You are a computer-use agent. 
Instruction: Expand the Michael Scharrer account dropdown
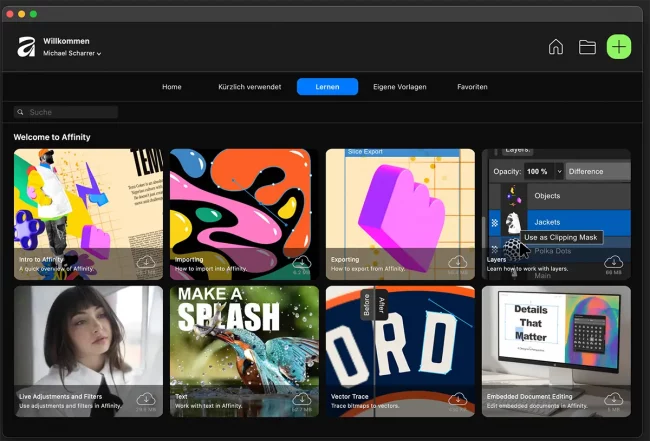(x=72, y=53)
